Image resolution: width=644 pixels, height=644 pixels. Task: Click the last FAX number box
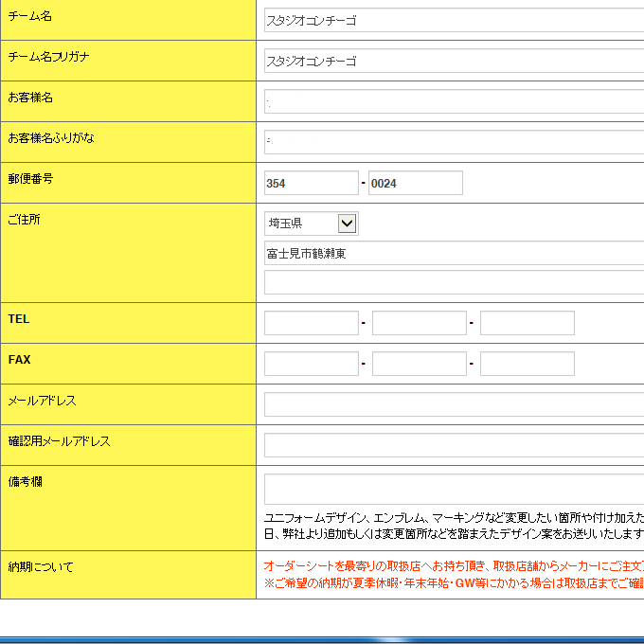(x=528, y=364)
